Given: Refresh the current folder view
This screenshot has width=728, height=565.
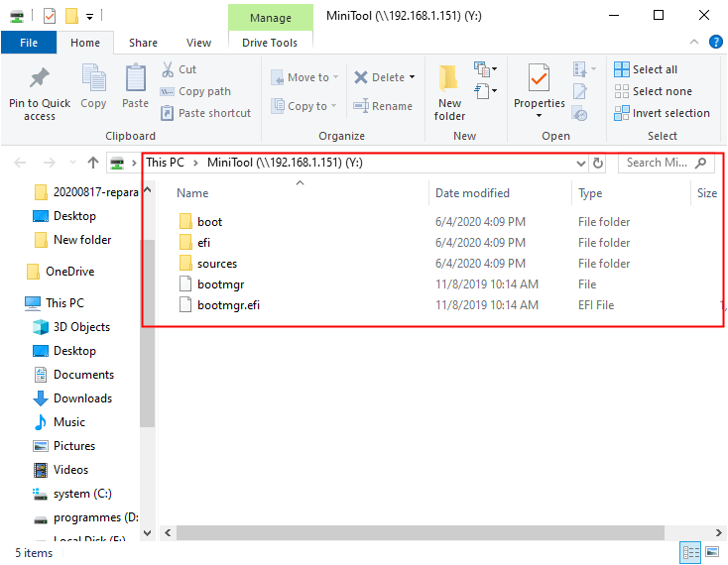Looking at the screenshot, I should pyautogui.click(x=597, y=163).
